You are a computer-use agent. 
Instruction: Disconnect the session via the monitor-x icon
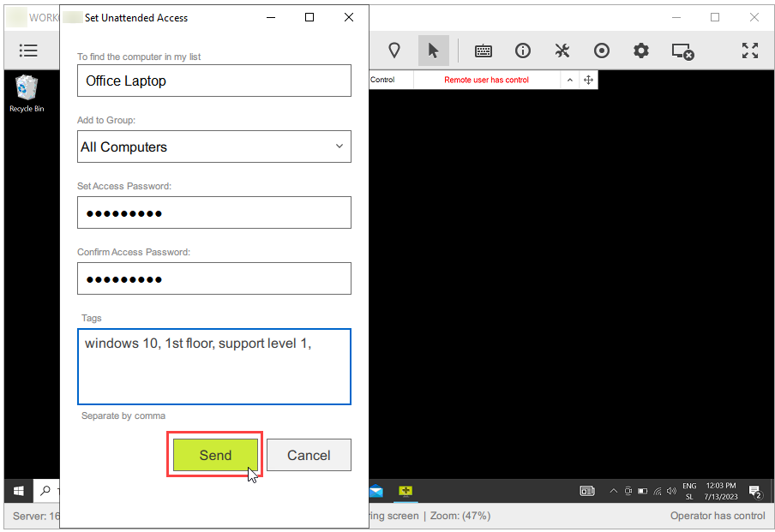[x=682, y=51]
